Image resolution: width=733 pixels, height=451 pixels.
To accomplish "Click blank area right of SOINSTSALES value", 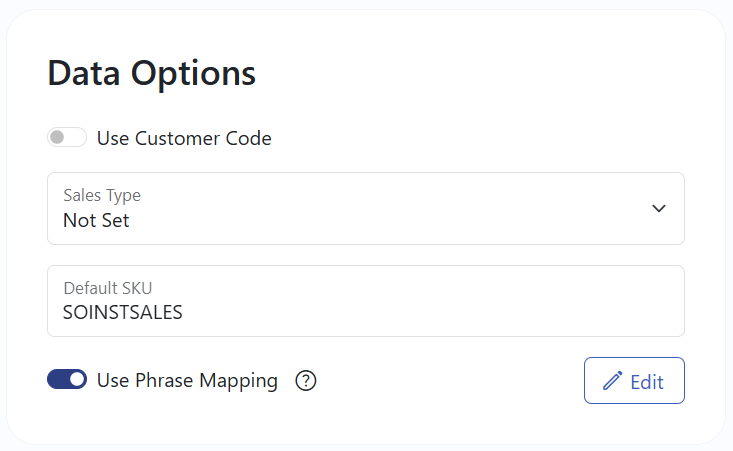I will 421,312.
